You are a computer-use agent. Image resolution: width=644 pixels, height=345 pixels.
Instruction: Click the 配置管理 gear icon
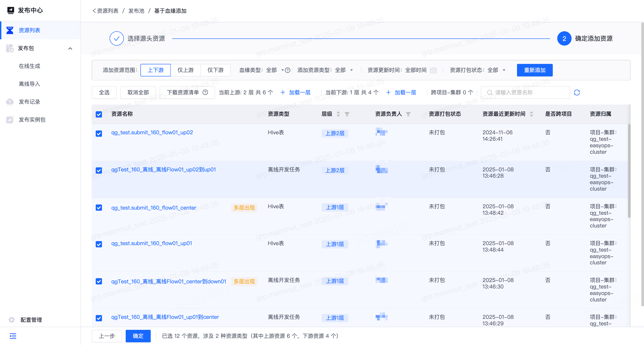click(11, 320)
